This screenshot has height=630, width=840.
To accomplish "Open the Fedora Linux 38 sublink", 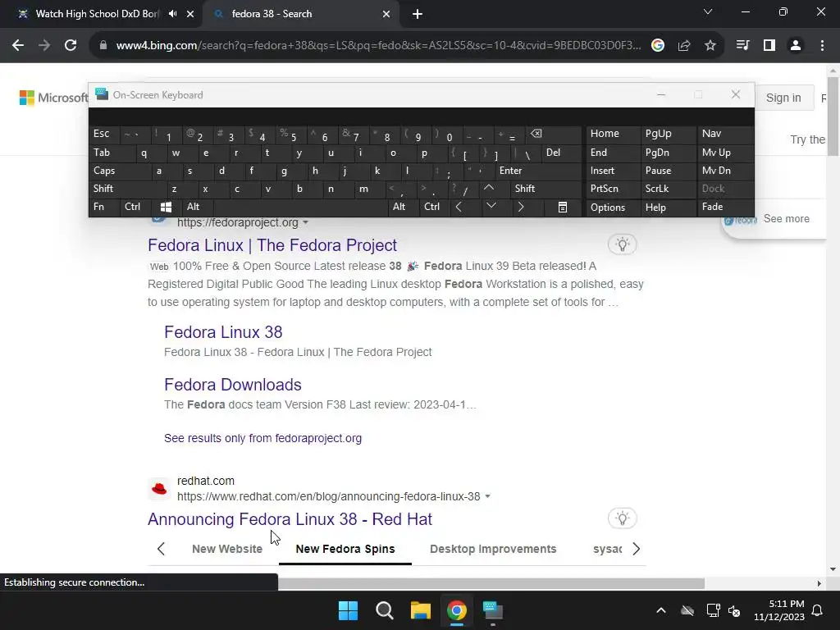I will 223,332.
